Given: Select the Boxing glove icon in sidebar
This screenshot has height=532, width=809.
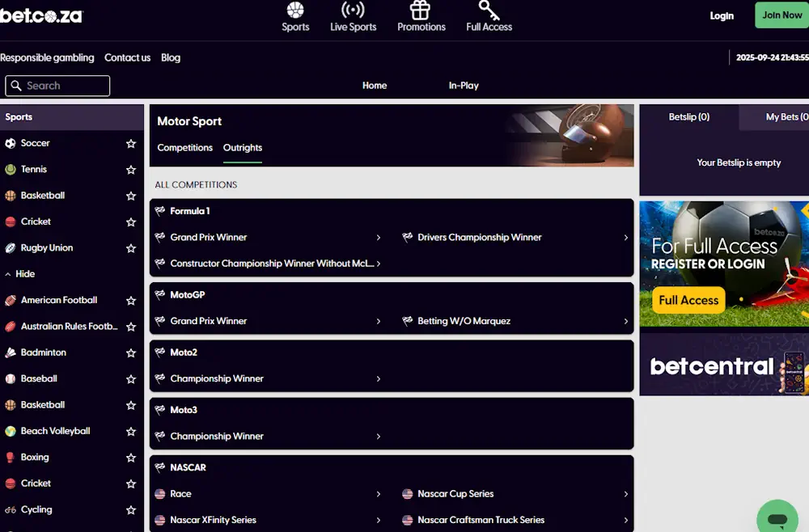Looking at the screenshot, I should point(11,458).
